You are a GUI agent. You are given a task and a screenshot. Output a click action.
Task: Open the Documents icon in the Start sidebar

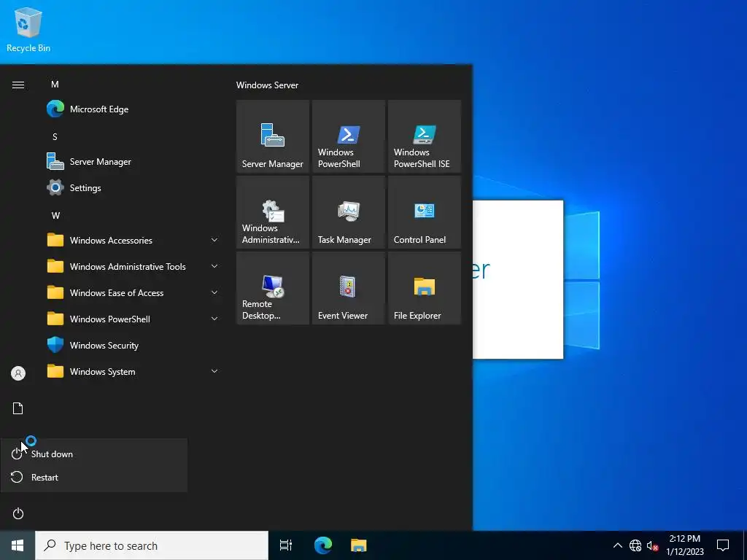18,408
